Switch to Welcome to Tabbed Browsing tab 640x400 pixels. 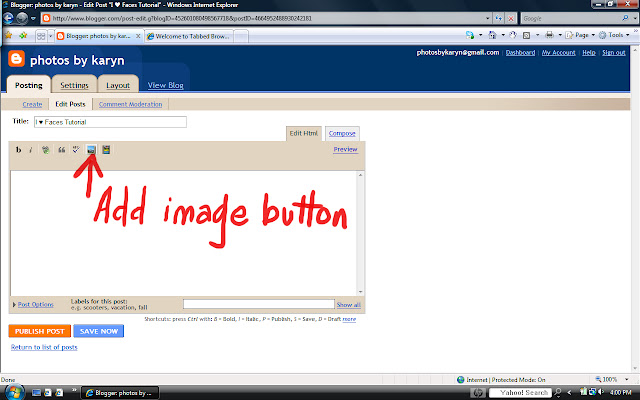(x=189, y=36)
